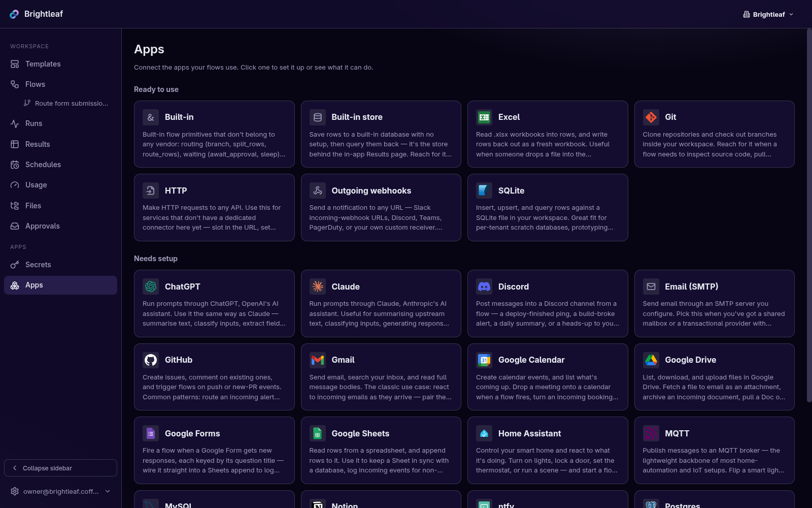The width and height of the screenshot is (812, 508).
Task: Click the Email (SMTP) envelope icon
Action: [651, 287]
